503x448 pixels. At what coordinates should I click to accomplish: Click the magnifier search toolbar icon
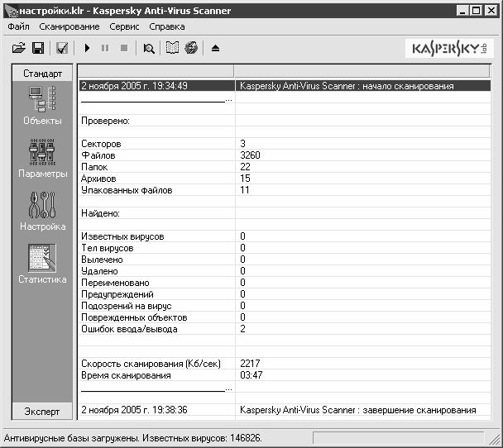point(149,49)
